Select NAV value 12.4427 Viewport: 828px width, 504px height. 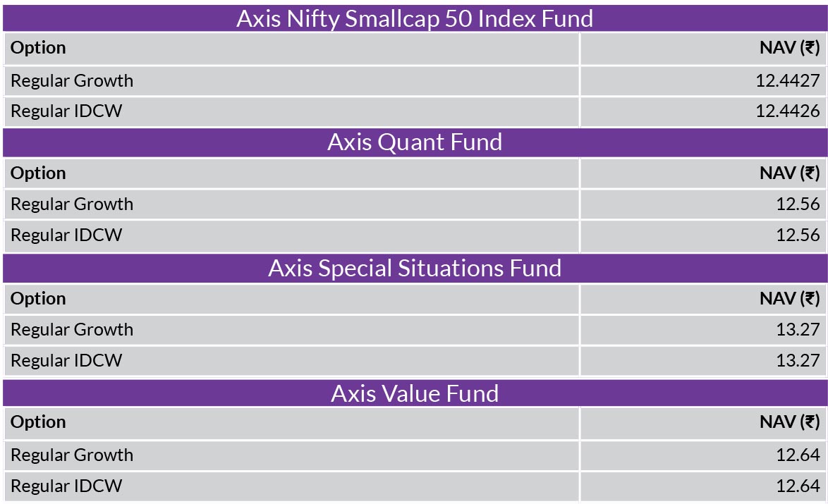click(787, 81)
